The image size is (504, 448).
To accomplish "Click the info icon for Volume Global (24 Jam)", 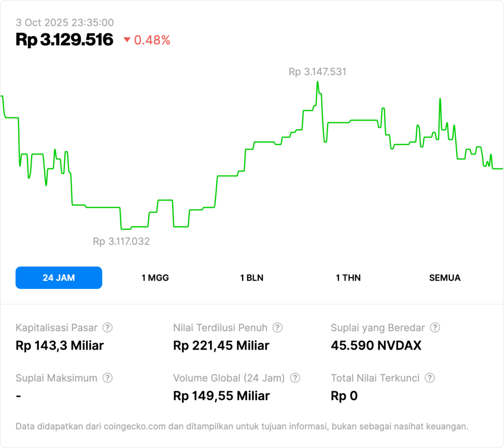I will (x=295, y=378).
